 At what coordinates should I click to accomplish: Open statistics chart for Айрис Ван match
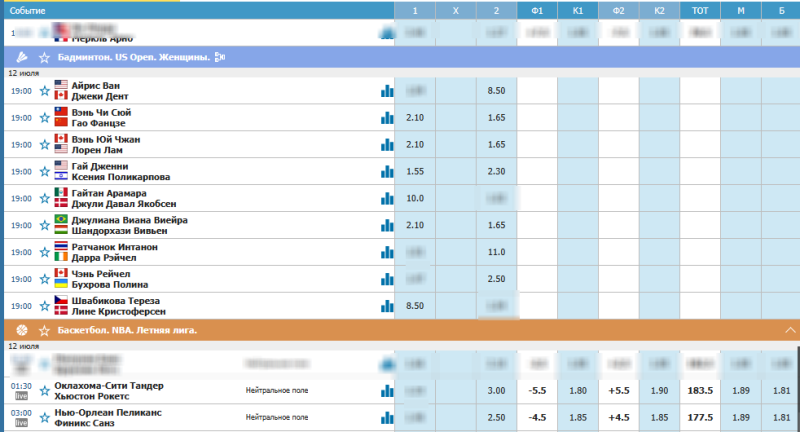pos(386,91)
